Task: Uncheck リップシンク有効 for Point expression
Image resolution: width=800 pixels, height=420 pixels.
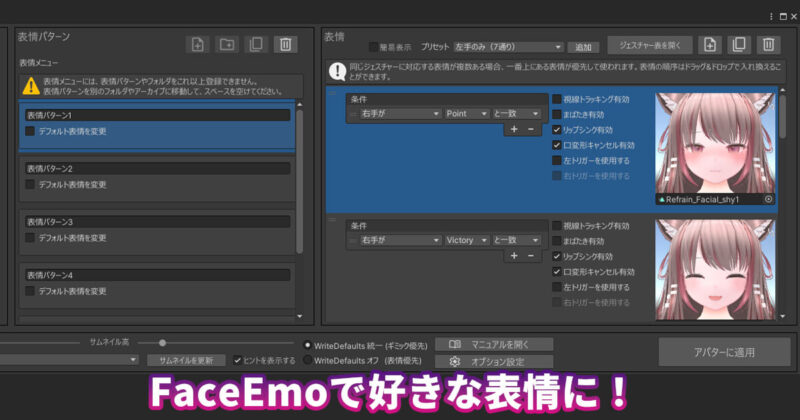Action: click(557, 130)
